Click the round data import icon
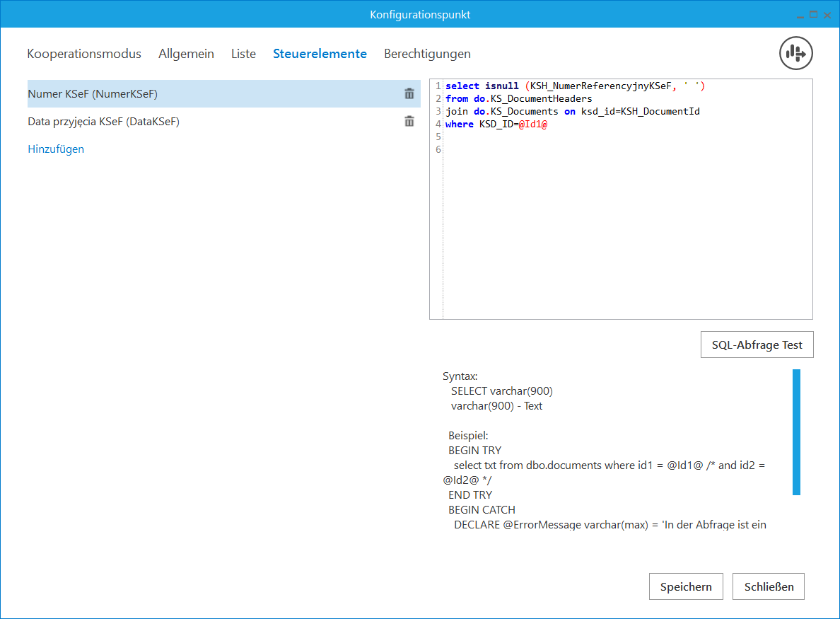 pos(795,53)
